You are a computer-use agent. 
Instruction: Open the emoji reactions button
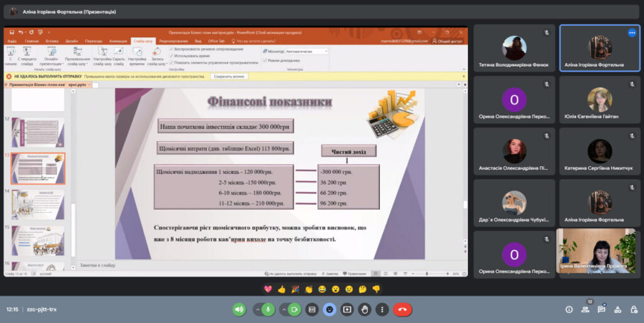click(x=329, y=309)
